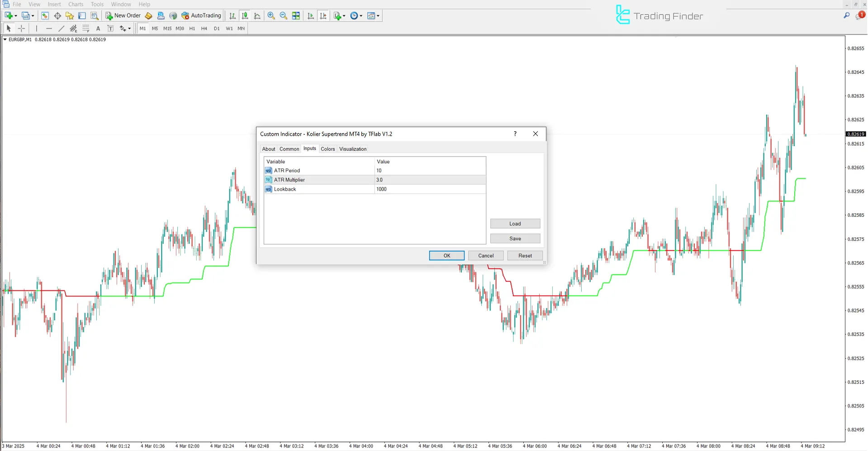Open the Strategy Tester panel
This screenshot has width=868, height=451.
click(x=95, y=15)
